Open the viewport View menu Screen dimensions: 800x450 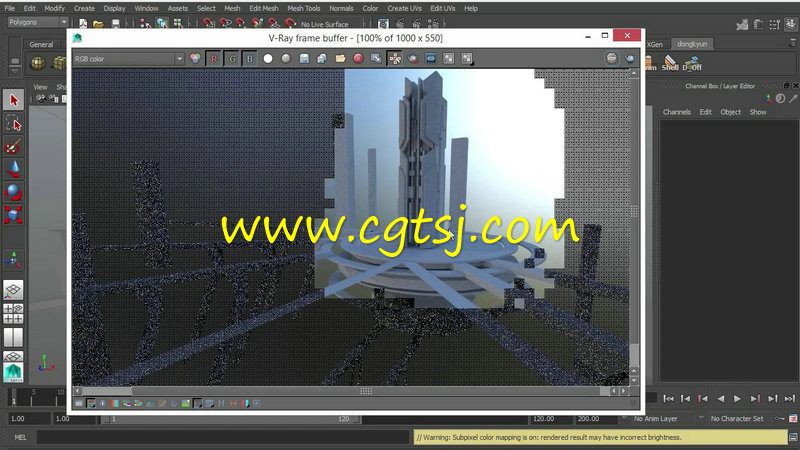click(40, 87)
